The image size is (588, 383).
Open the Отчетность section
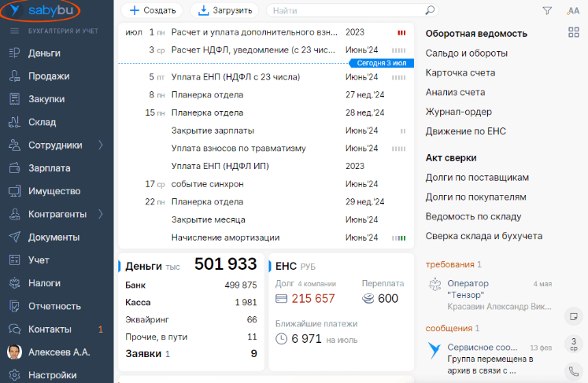click(x=57, y=306)
